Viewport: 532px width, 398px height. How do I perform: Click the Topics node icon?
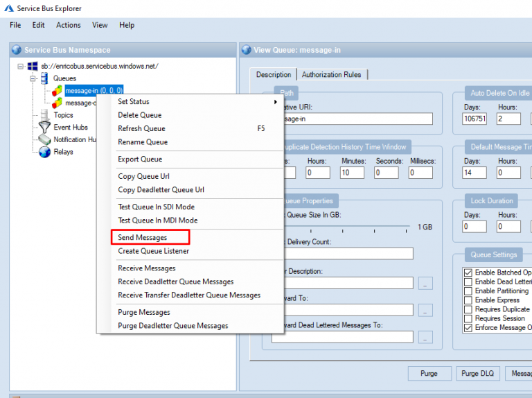tap(44, 115)
